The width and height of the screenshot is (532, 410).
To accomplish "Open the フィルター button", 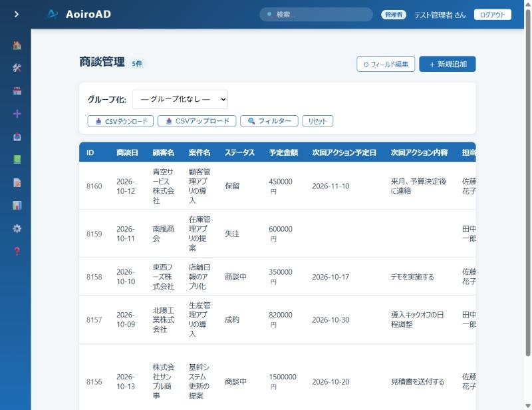I will pyautogui.click(x=269, y=121).
